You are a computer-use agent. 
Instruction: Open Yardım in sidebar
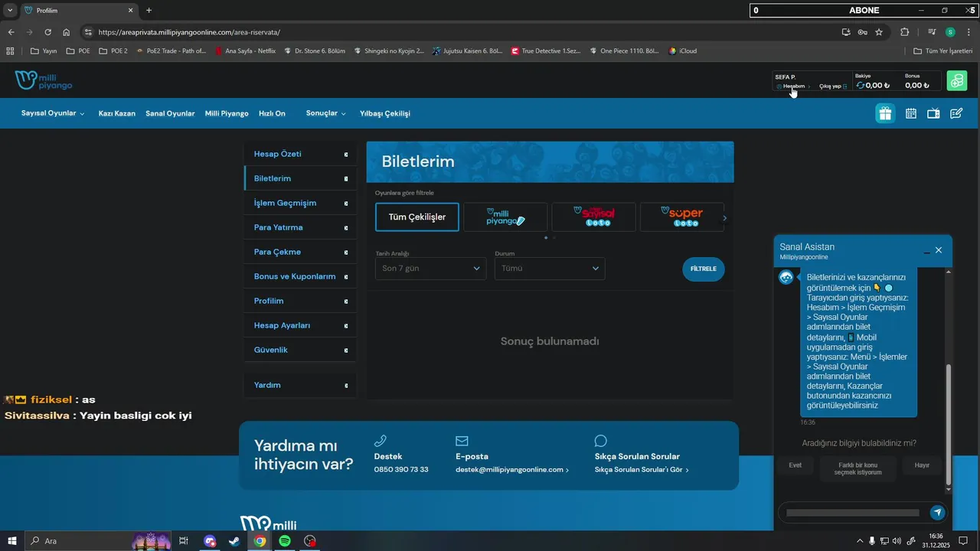pos(300,385)
